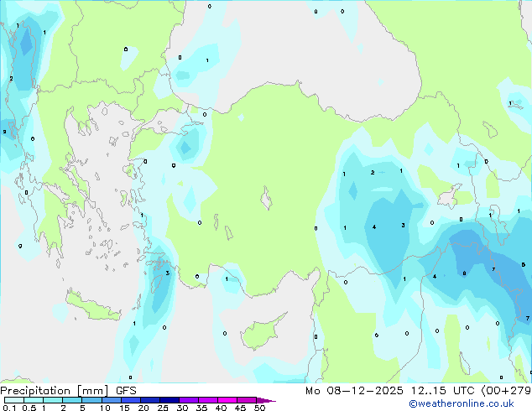Click the "(00+279" forecast offset text
532x411 pixels.
point(506,391)
